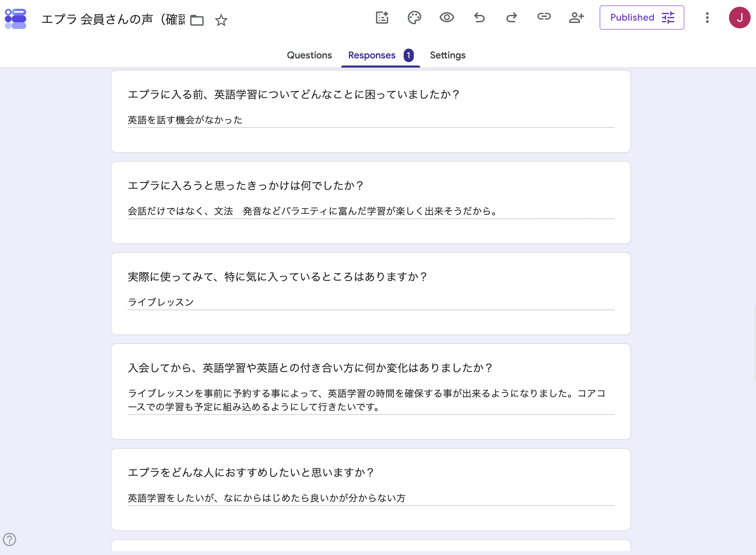
Task: Star this form with the star icon
Action: click(221, 20)
